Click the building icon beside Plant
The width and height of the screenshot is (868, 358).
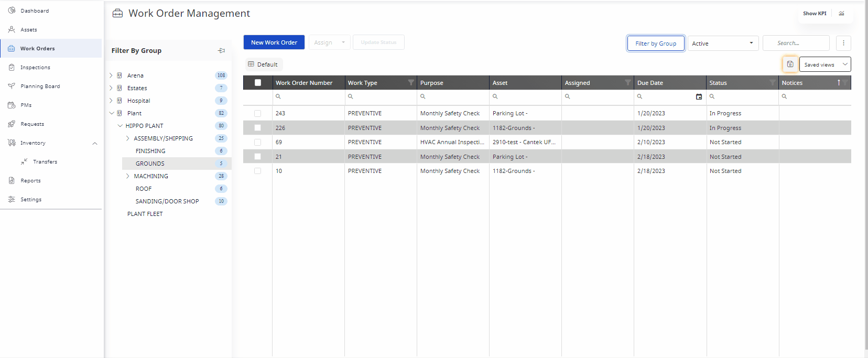click(x=120, y=113)
